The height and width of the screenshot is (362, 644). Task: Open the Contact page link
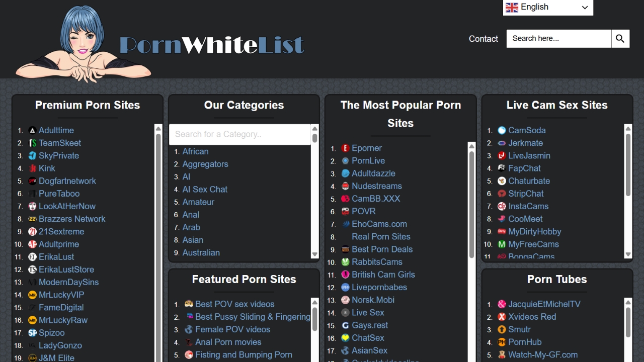point(484,39)
